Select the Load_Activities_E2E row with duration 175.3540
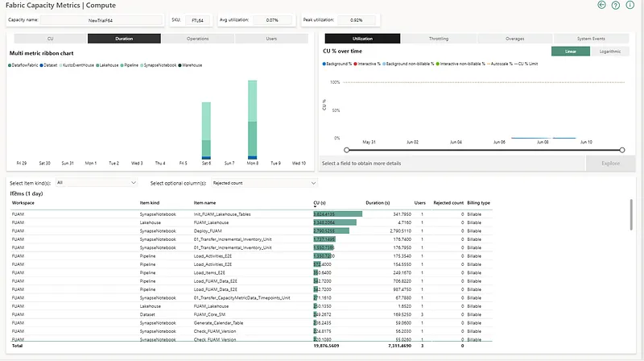Screen dimensions: 644x361 pyautogui.click(x=251, y=256)
